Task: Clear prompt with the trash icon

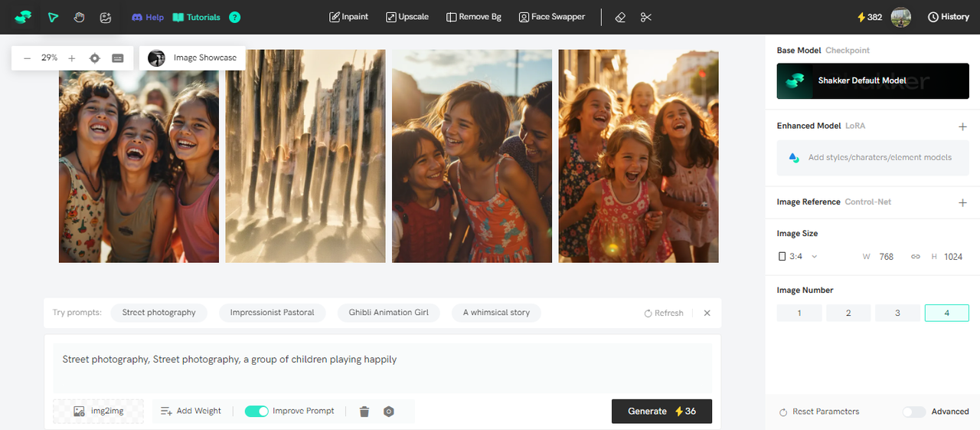Action: (x=364, y=412)
